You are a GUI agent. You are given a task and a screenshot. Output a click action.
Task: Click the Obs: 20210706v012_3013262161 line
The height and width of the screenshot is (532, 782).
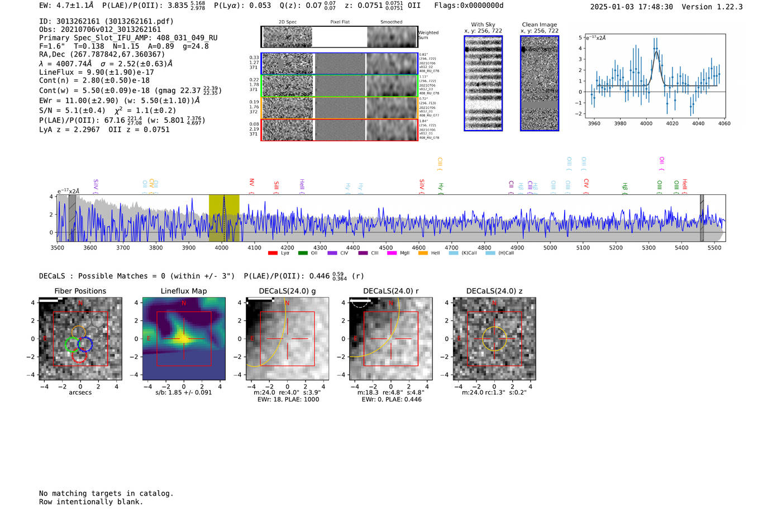point(100,30)
